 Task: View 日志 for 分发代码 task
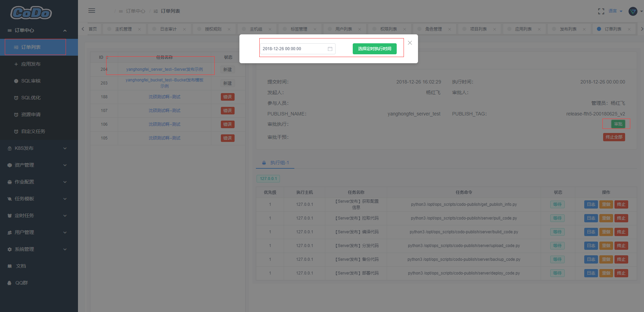point(591,246)
